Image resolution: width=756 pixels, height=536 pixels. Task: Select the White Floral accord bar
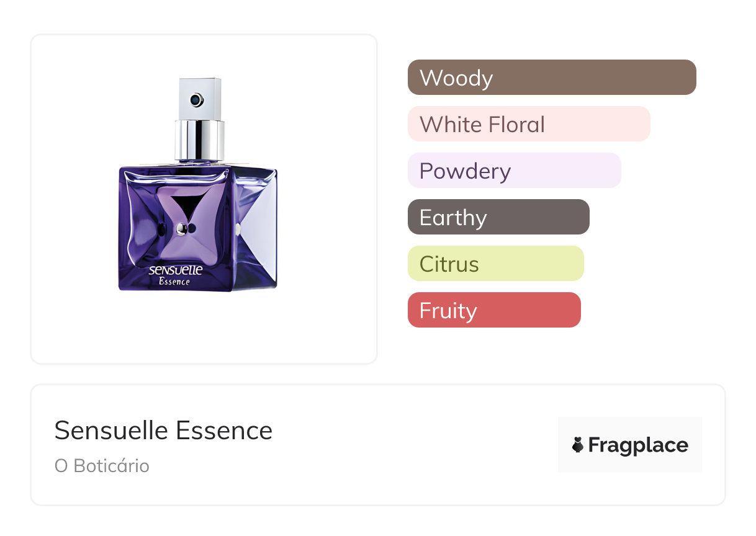pyautogui.click(x=528, y=124)
